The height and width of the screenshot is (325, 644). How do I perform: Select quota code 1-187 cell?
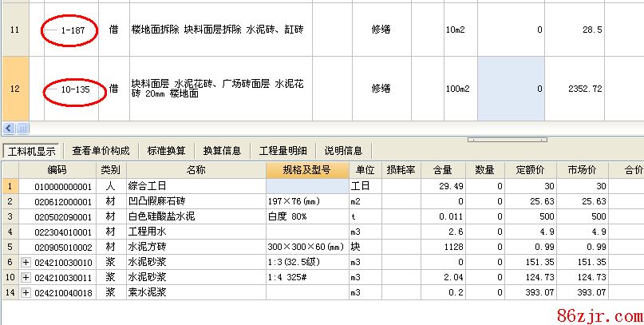(74, 30)
